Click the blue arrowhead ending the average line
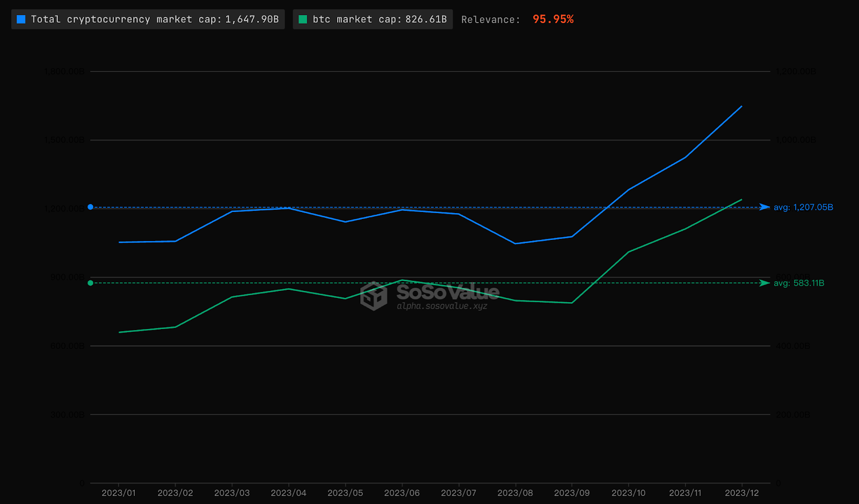This screenshot has height=504, width=859. [x=765, y=207]
